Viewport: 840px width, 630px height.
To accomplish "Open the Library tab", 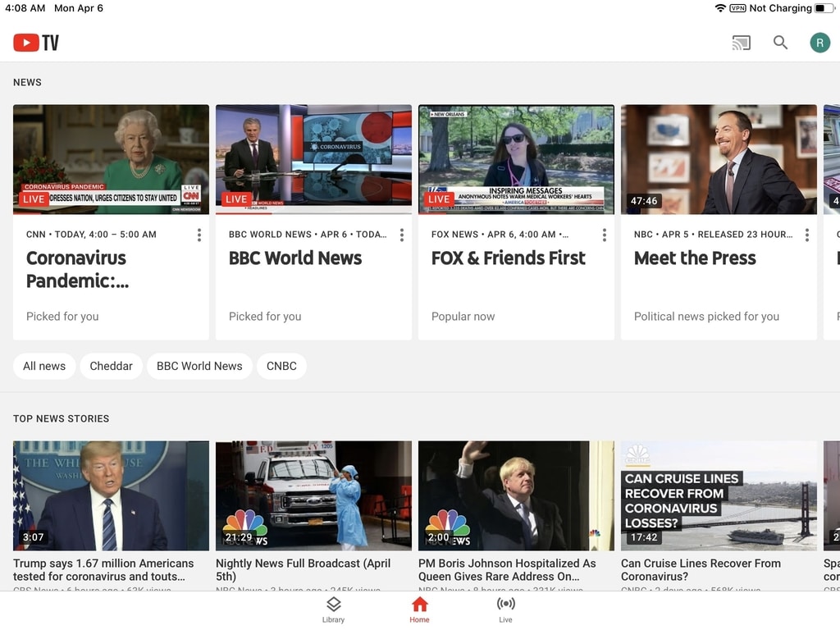I will pyautogui.click(x=333, y=609).
